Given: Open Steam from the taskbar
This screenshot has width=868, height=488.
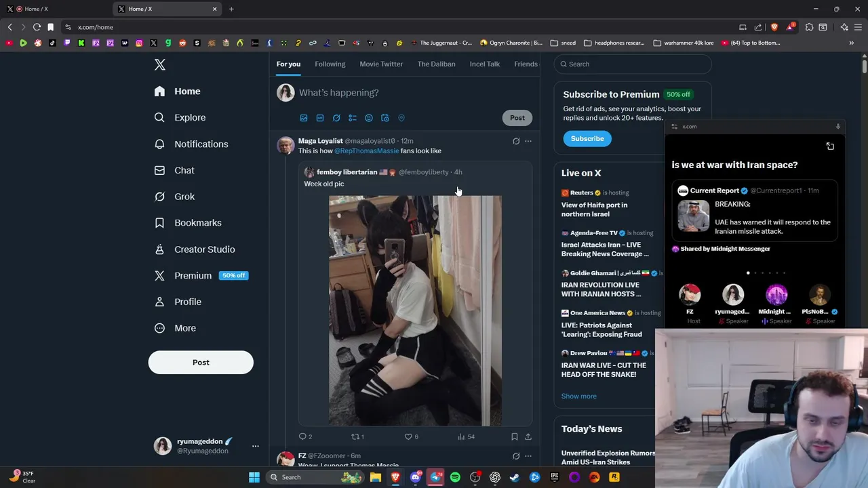Looking at the screenshot, I should coord(515,477).
